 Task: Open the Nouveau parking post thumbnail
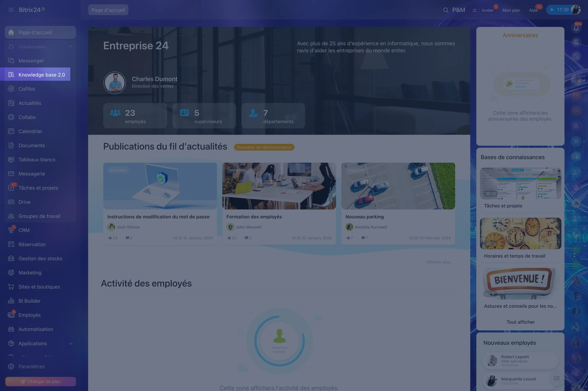pos(398,186)
